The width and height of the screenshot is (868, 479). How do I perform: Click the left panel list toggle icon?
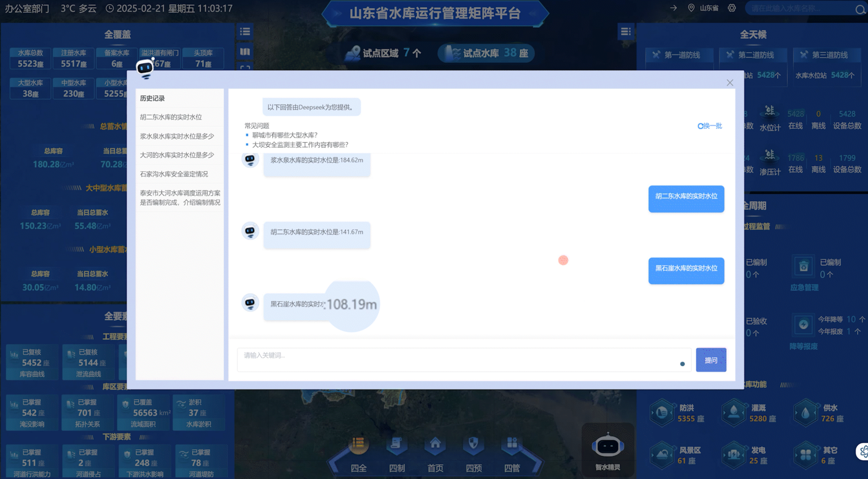pos(245,32)
